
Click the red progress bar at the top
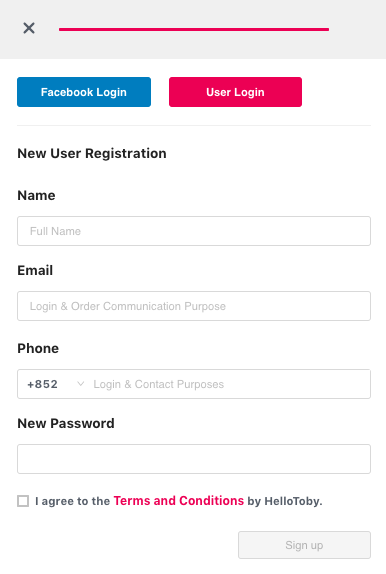click(x=194, y=29)
